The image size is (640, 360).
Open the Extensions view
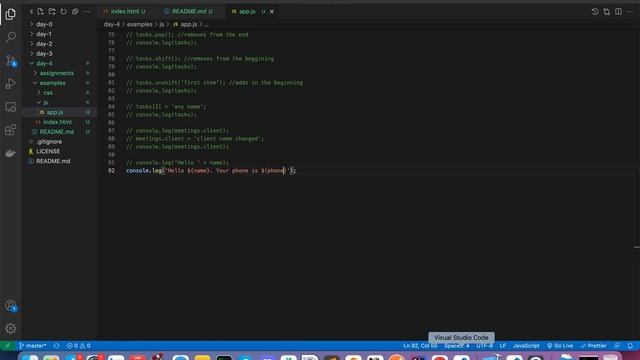click(11, 130)
